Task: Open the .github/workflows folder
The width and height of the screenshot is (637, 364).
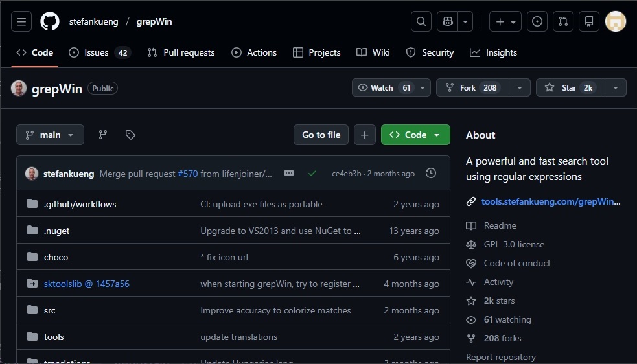Action: tap(80, 204)
